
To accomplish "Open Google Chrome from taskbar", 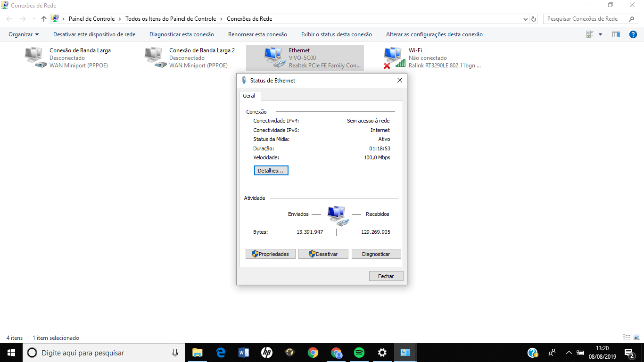I will (313, 353).
